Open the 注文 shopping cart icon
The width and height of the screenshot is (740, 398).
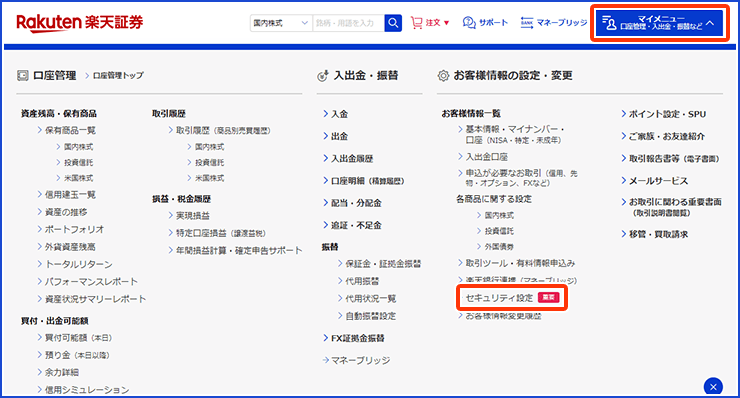tap(416, 23)
